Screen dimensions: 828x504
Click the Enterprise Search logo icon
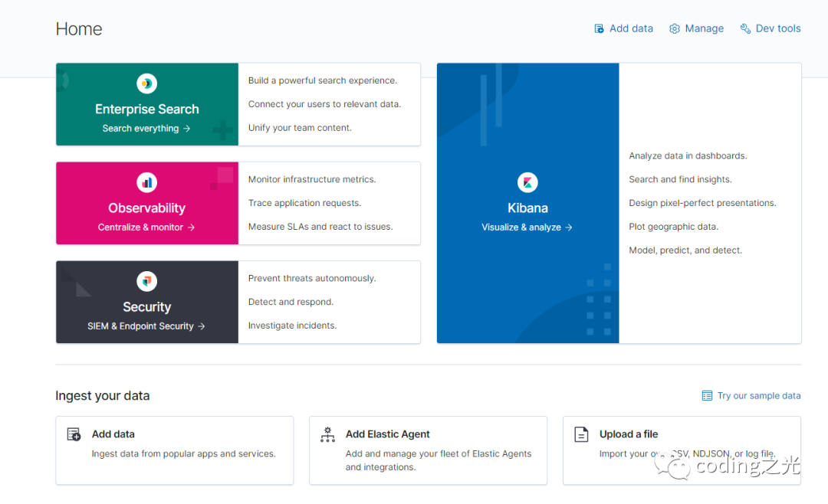[x=146, y=83]
